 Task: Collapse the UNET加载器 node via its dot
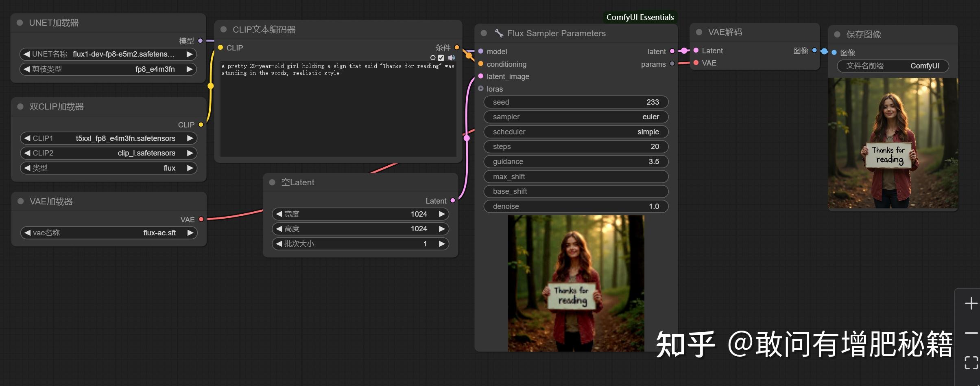[20, 23]
